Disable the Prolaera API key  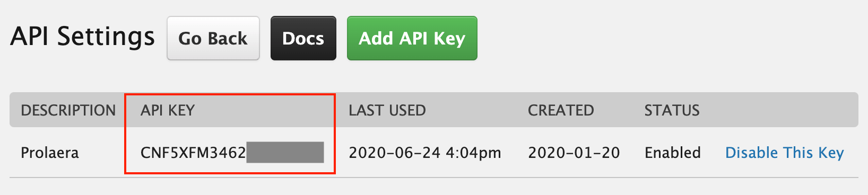(x=784, y=153)
